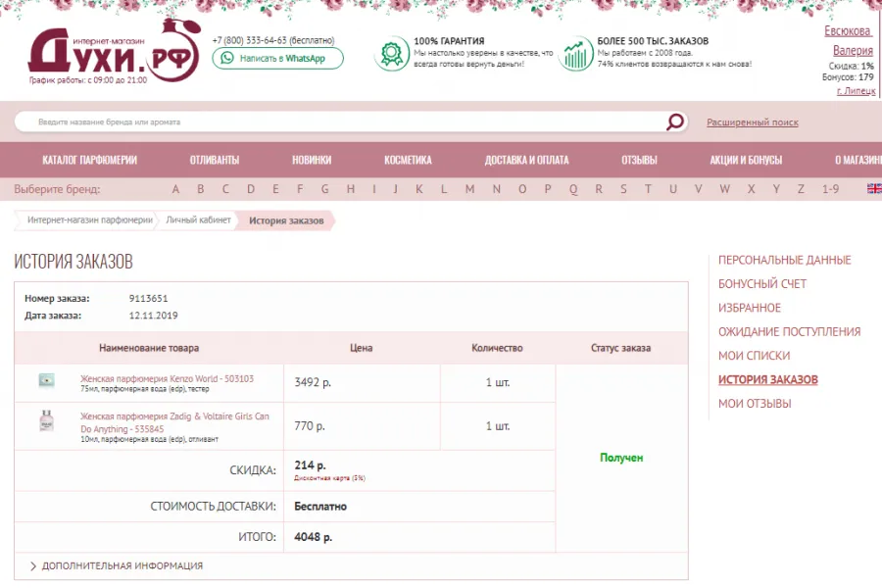Open Доставка и оплата page
Image resolution: width=882 pixels, height=588 pixels.
pos(526,160)
